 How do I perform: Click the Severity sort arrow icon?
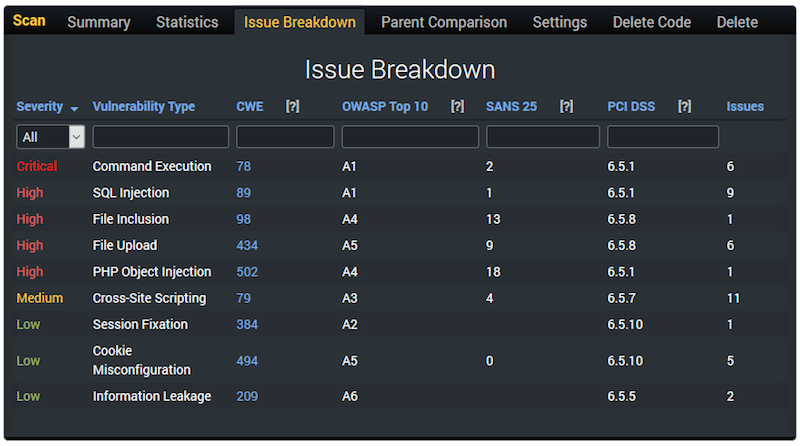click(x=74, y=108)
